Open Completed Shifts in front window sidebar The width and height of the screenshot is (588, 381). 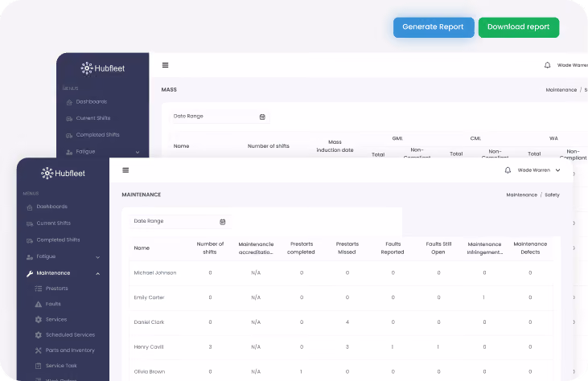point(58,240)
